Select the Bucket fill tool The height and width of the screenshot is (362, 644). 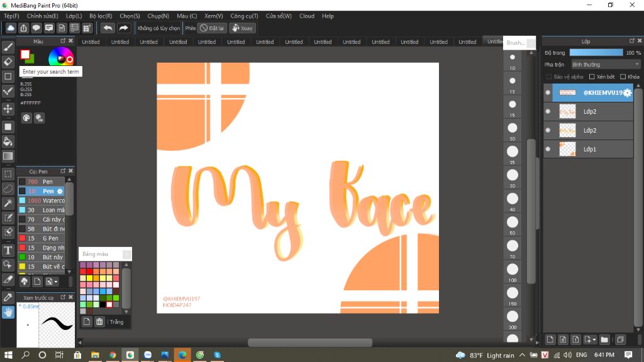[8, 141]
